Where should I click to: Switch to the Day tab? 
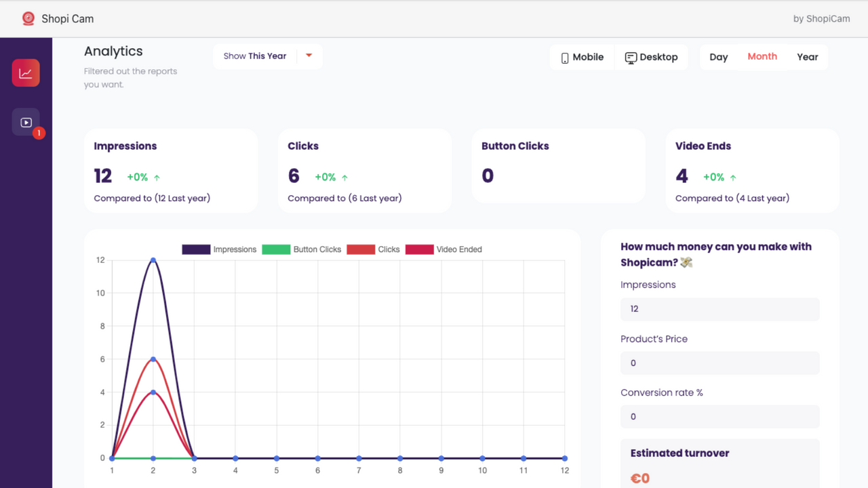pyautogui.click(x=719, y=57)
